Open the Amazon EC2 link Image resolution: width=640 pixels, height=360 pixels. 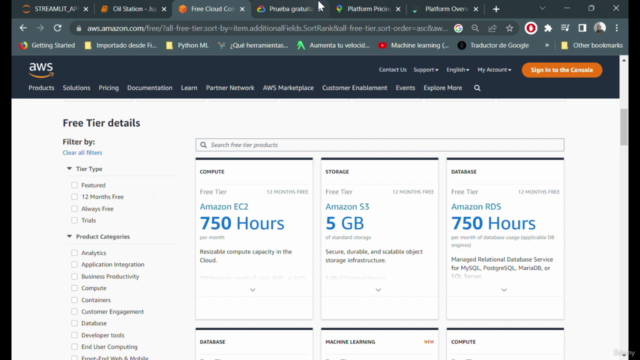(224, 207)
